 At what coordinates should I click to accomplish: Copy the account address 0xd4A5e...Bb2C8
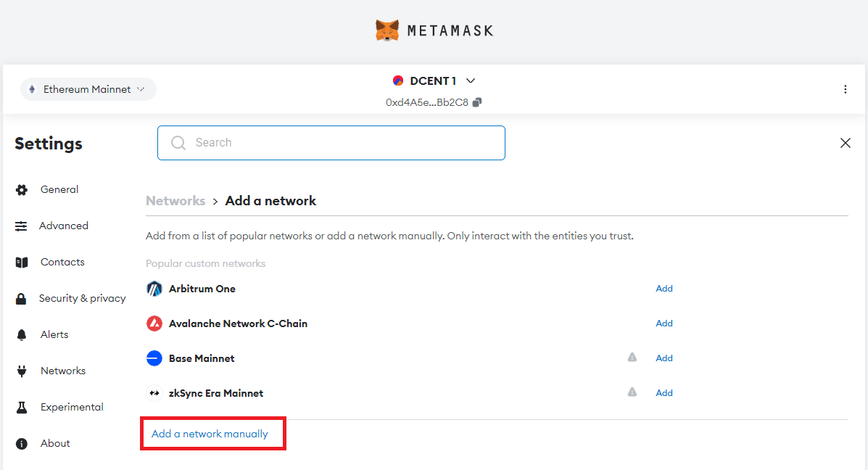point(477,102)
